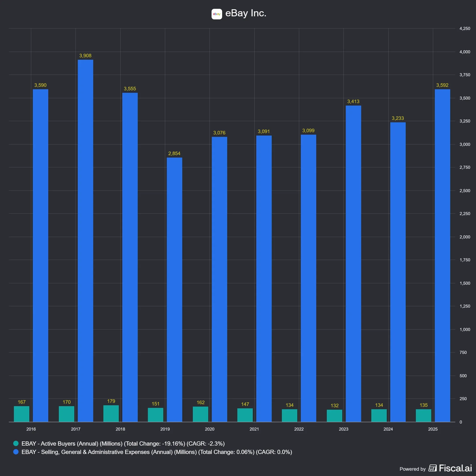Click the eBay Inc. chart title
This screenshot has width=476, height=476.
coord(246,13)
